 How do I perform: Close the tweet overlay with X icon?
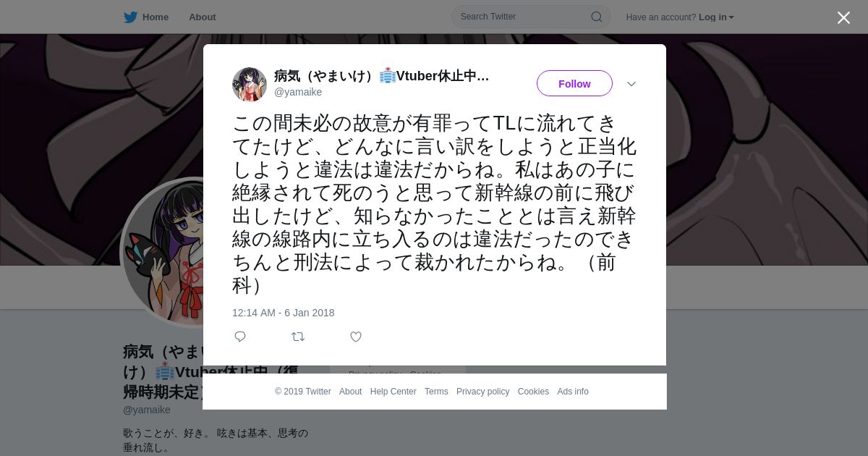pyautogui.click(x=843, y=17)
